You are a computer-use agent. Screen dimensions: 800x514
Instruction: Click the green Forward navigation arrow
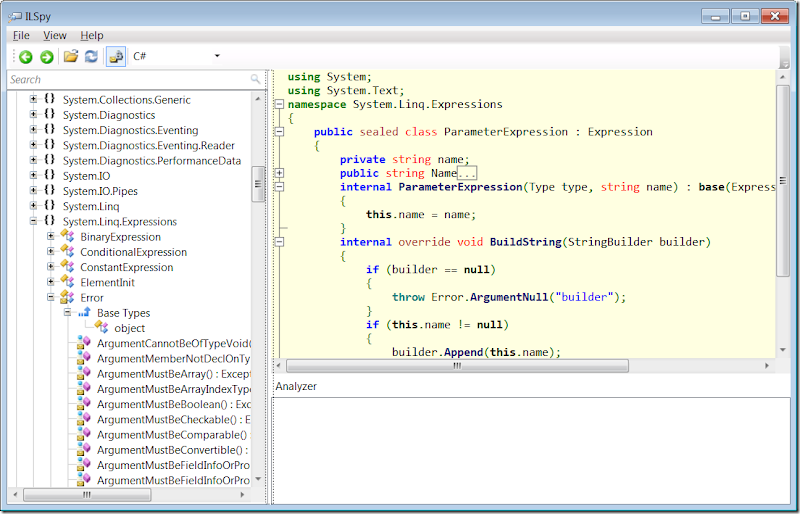(x=46, y=57)
